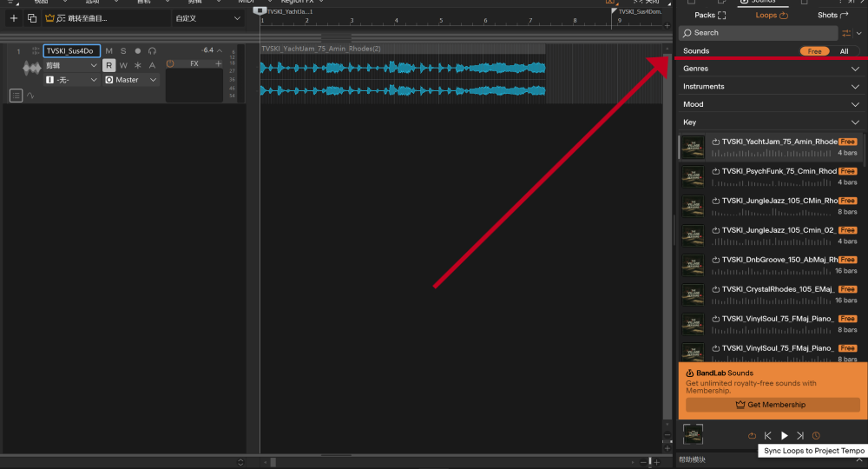Open the Master output dropdown
Image resolution: width=868 pixels, height=469 pixels.
(x=131, y=80)
